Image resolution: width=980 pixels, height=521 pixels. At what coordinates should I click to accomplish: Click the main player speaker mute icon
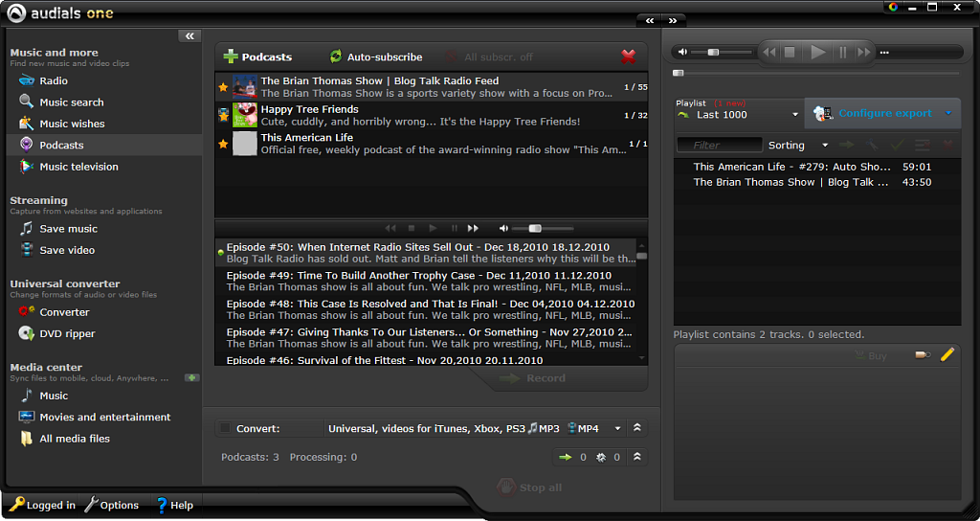682,53
